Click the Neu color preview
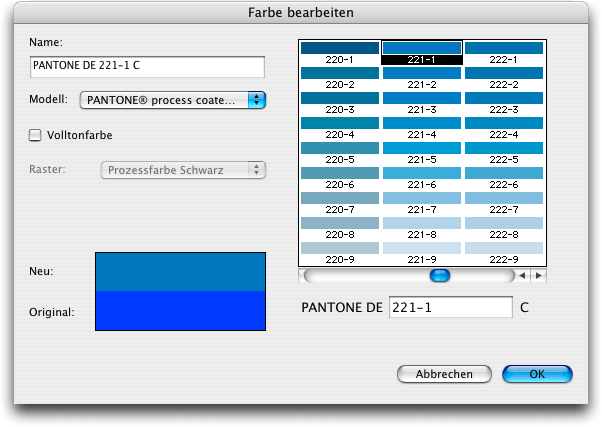Viewport: 602px width, 427px height. coord(180,272)
